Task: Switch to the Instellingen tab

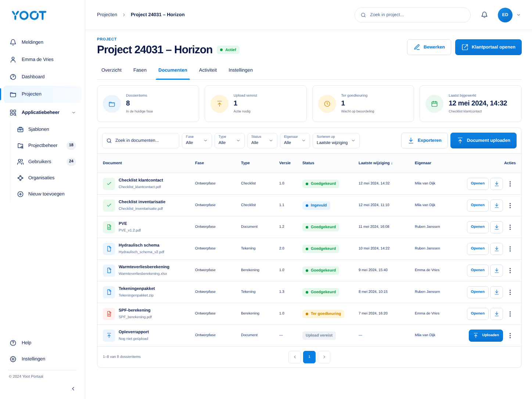Action: coord(241,70)
